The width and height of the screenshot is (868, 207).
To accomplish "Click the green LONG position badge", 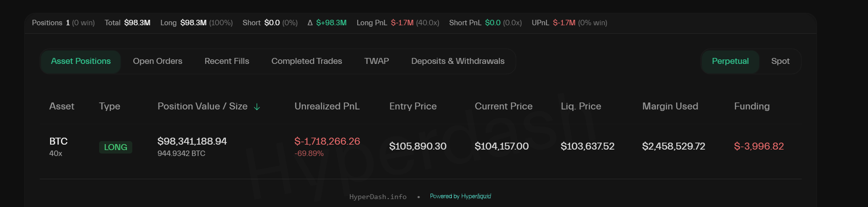I will 115,147.
